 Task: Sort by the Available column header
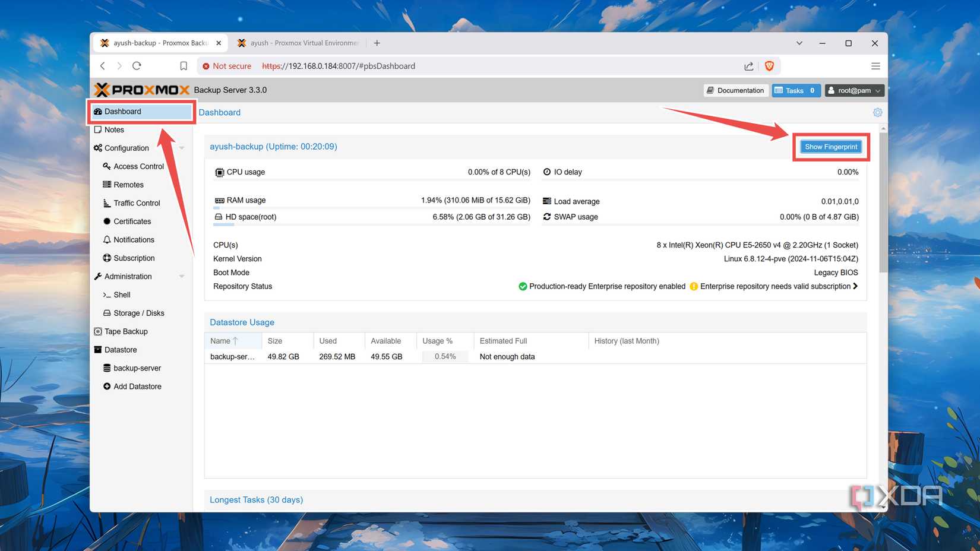(x=391, y=341)
